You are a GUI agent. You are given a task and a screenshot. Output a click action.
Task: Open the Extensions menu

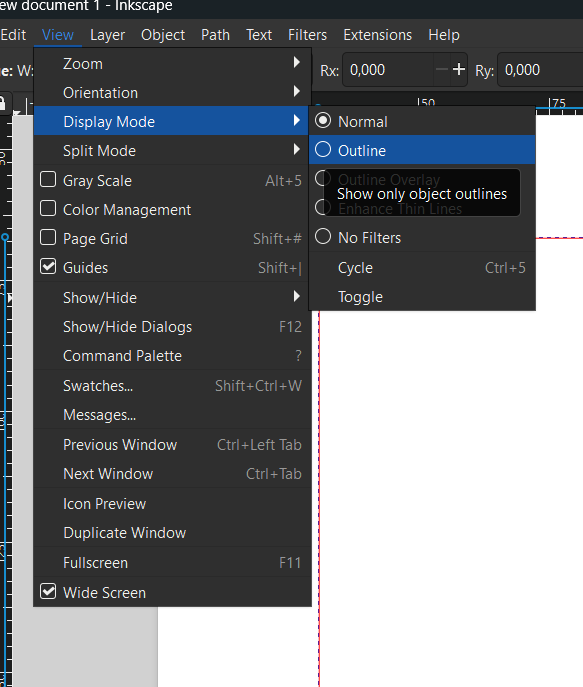click(x=378, y=35)
